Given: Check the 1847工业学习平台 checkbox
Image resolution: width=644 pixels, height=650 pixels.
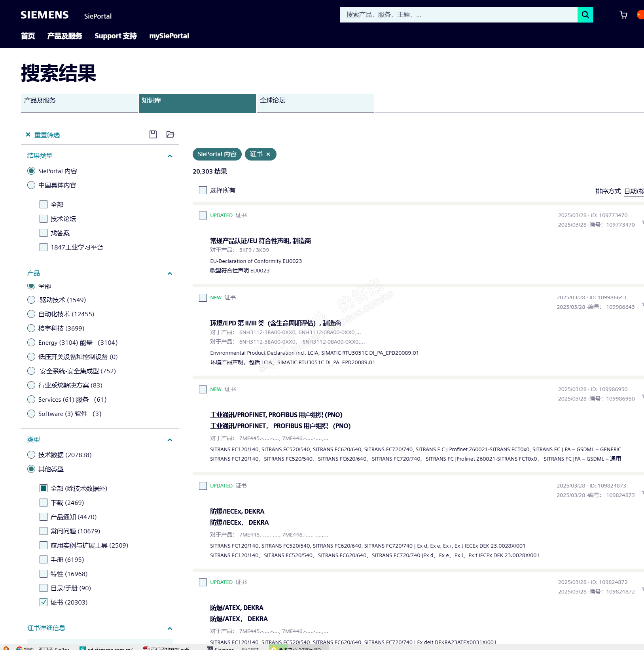Looking at the screenshot, I should tap(44, 247).
